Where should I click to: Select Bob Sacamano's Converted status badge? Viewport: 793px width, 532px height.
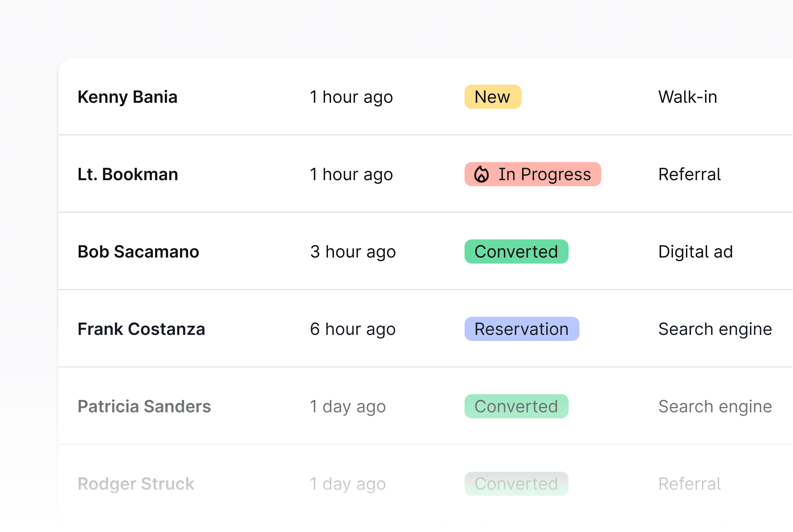[x=516, y=252]
